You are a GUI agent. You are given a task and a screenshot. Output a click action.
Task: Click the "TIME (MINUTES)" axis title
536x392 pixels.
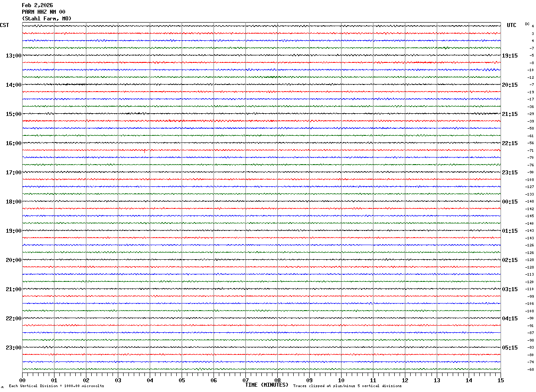click(267, 385)
